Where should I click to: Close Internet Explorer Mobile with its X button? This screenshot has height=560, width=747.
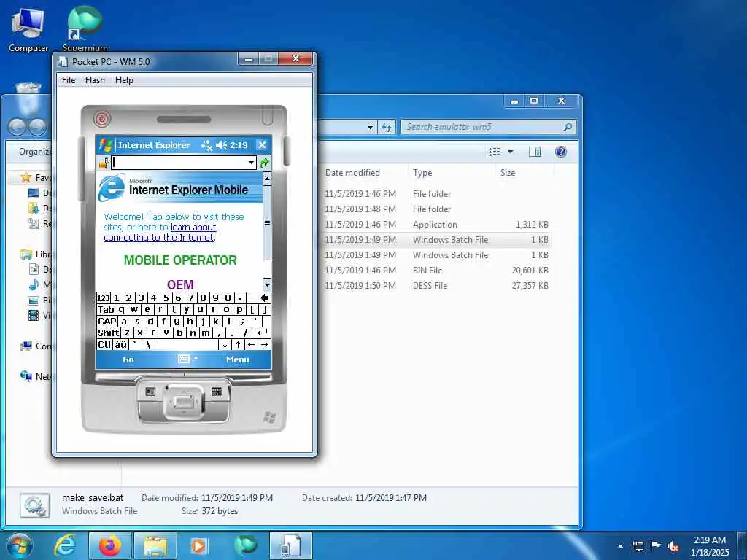tap(262, 145)
